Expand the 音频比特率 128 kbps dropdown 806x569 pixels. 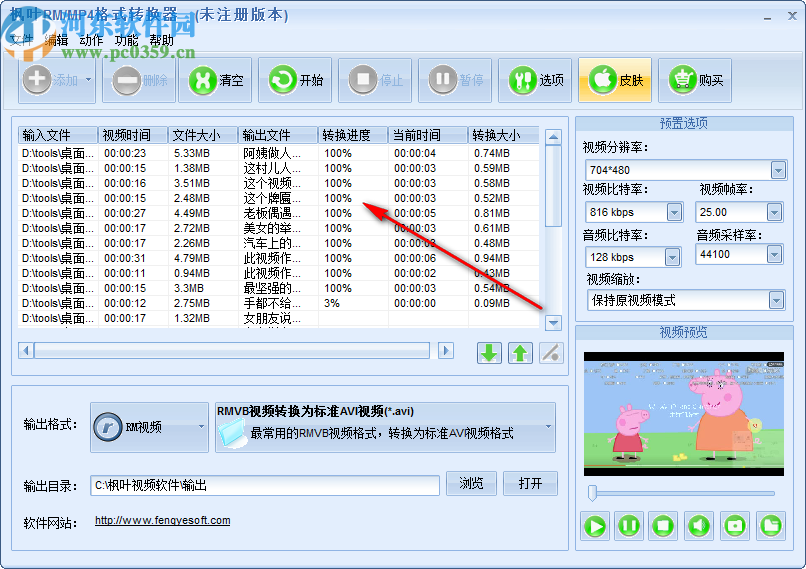[x=672, y=257]
